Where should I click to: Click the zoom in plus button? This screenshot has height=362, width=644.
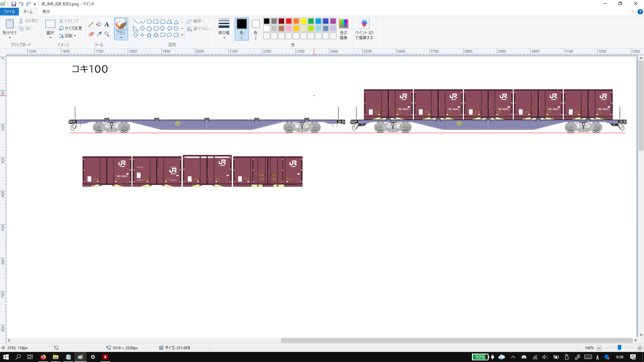pos(639,348)
